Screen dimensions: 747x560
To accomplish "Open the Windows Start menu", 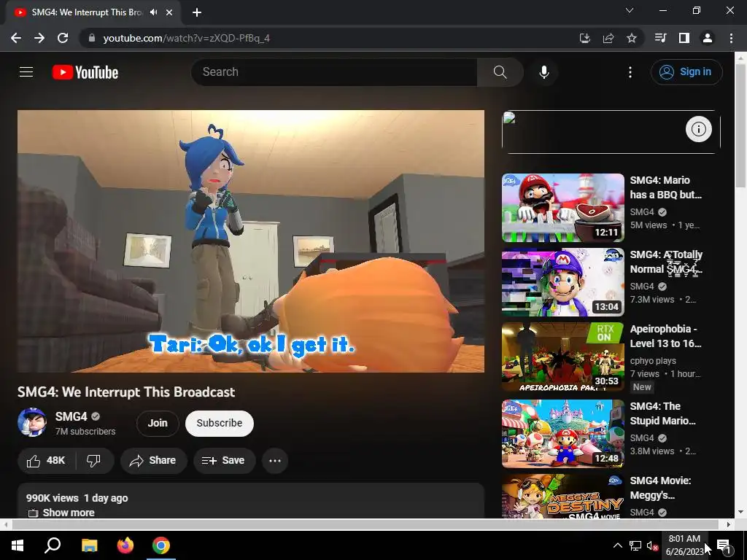I will (18, 545).
